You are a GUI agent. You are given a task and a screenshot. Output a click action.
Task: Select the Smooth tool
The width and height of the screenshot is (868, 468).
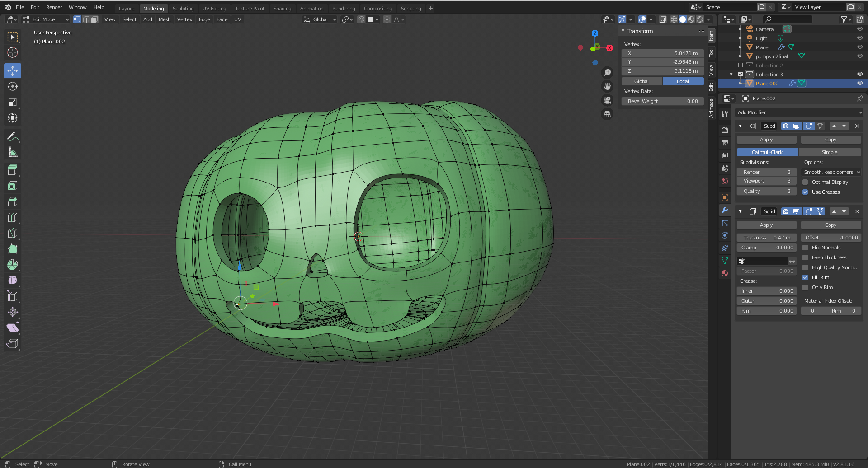13,281
